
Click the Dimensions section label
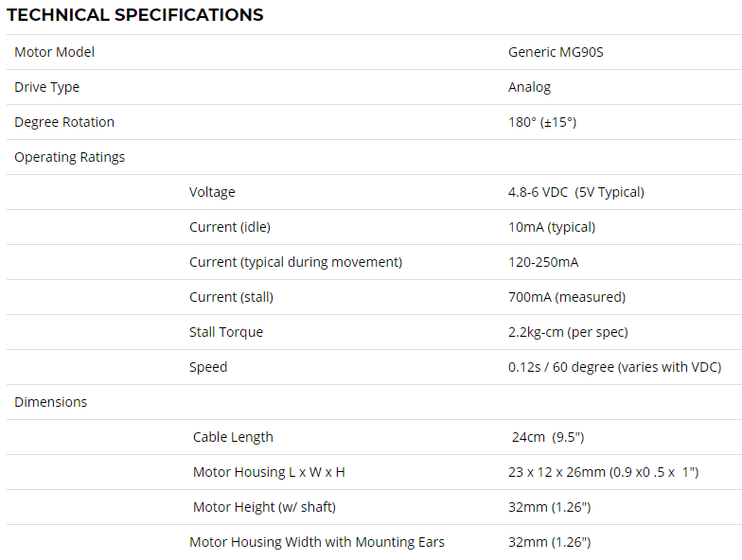pos(51,402)
